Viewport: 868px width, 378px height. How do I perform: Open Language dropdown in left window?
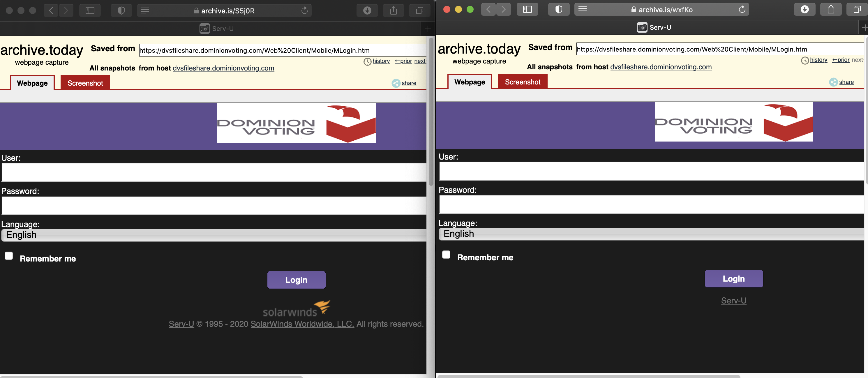click(214, 235)
